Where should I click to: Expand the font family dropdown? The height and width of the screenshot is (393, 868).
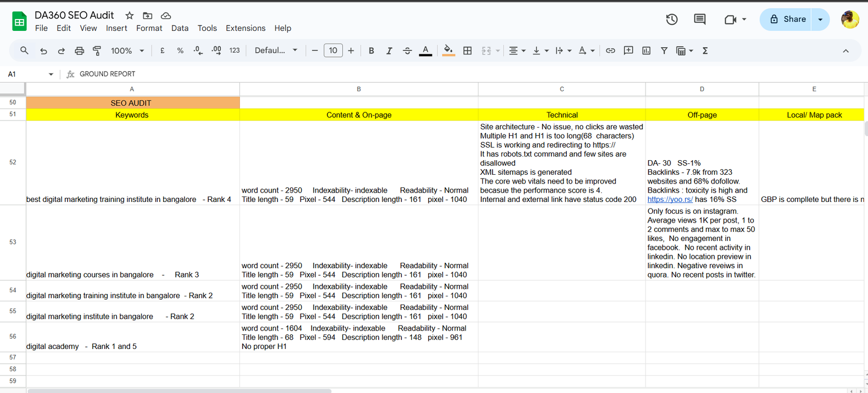(276, 50)
